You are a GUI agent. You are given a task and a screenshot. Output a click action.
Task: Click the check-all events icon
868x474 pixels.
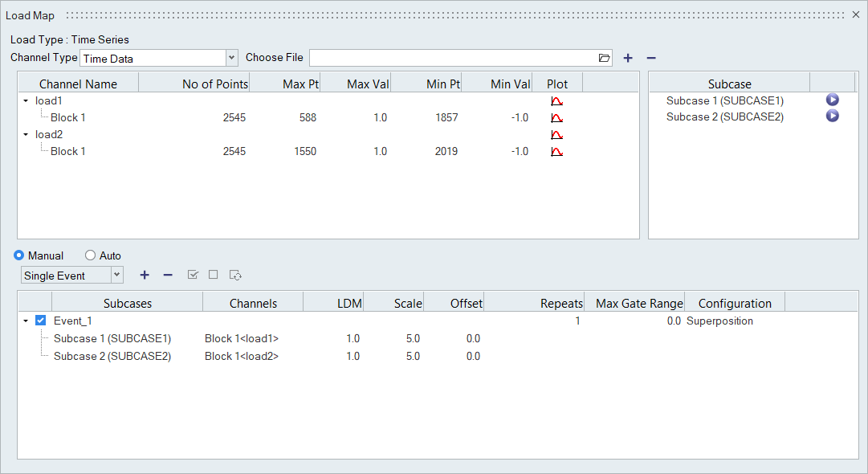coord(193,275)
